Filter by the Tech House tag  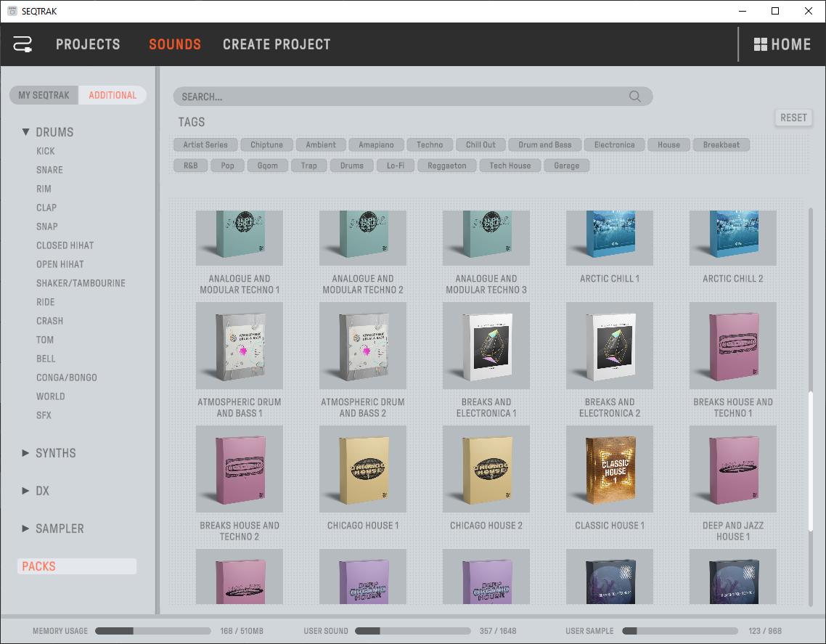tap(510, 166)
